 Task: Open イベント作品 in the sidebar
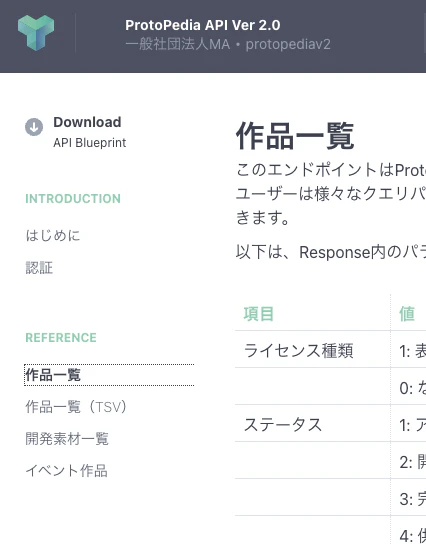66,471
